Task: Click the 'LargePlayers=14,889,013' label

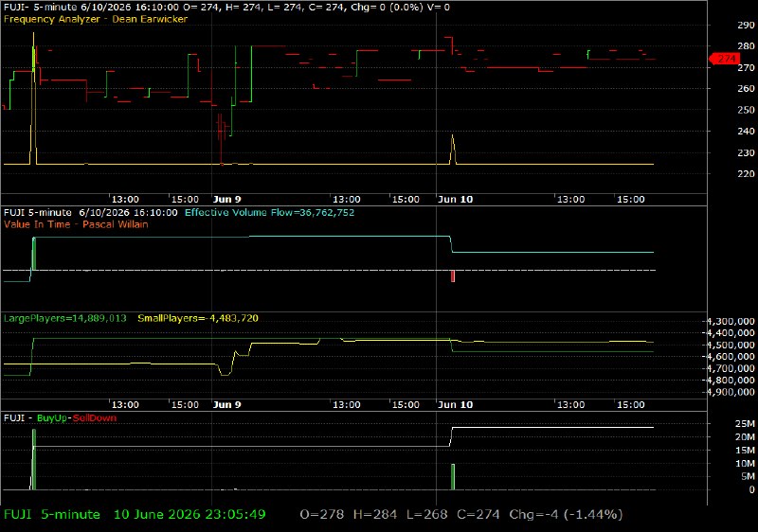Action: click(64, 318)
